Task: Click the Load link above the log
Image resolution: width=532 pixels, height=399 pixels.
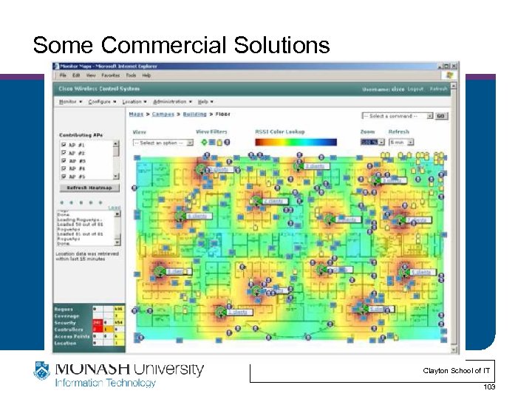Action: coord(115,208)
